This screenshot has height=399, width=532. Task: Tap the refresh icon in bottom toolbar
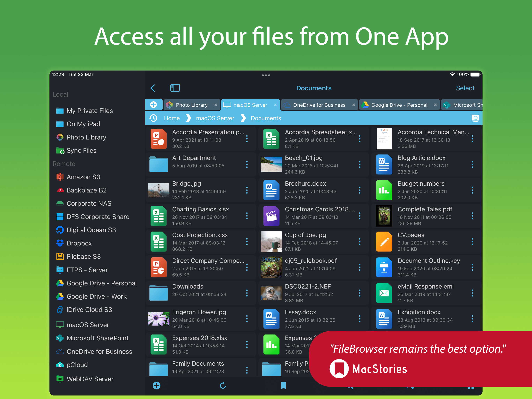[x=223, y=386]
